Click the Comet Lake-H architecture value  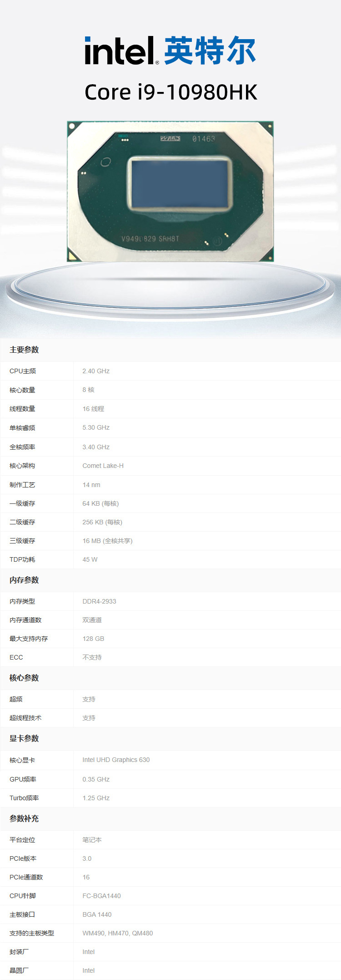click(103, 466)
